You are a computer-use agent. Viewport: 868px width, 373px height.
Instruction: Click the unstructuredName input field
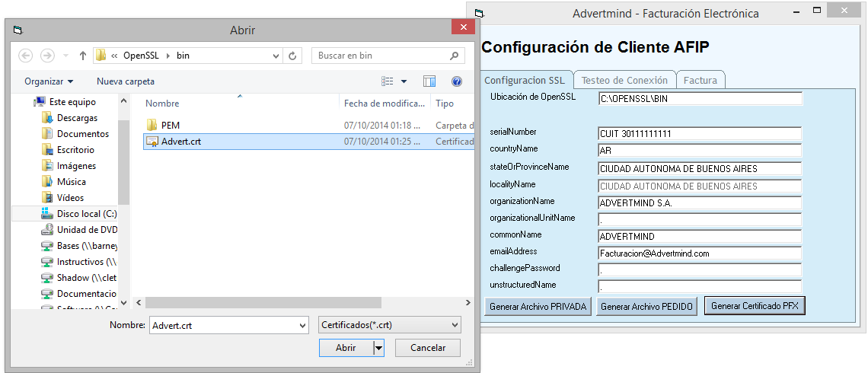[700, 287]
